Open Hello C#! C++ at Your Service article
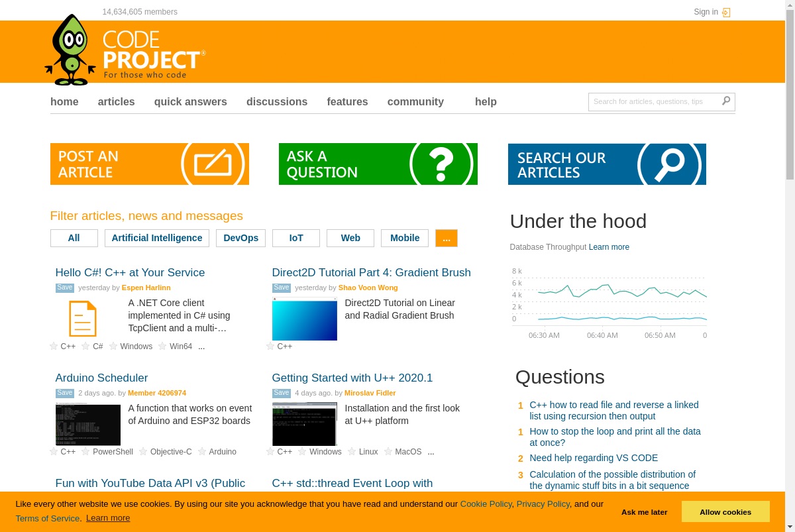 click(x=130, y=272)
